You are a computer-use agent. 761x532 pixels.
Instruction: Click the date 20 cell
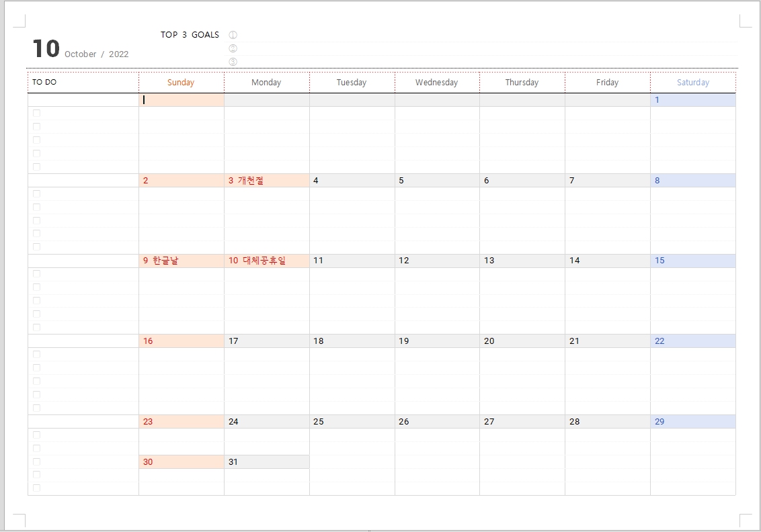[522, 341]
